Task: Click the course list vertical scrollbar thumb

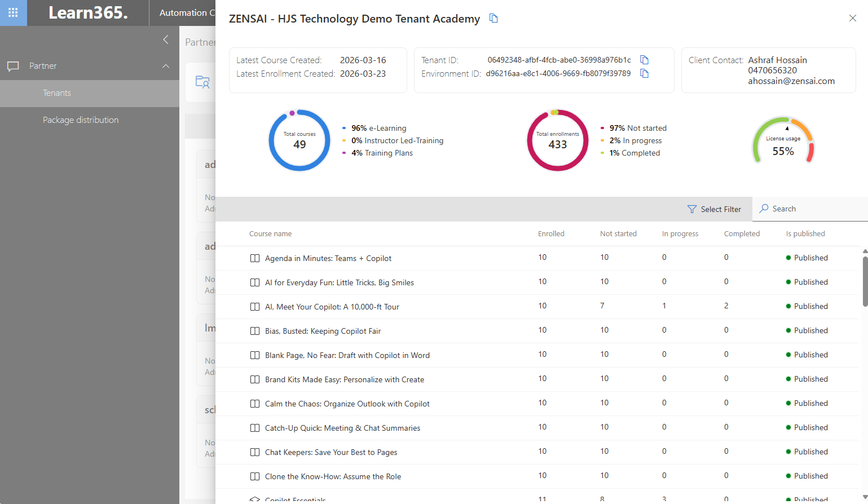Action: point(865,281)
